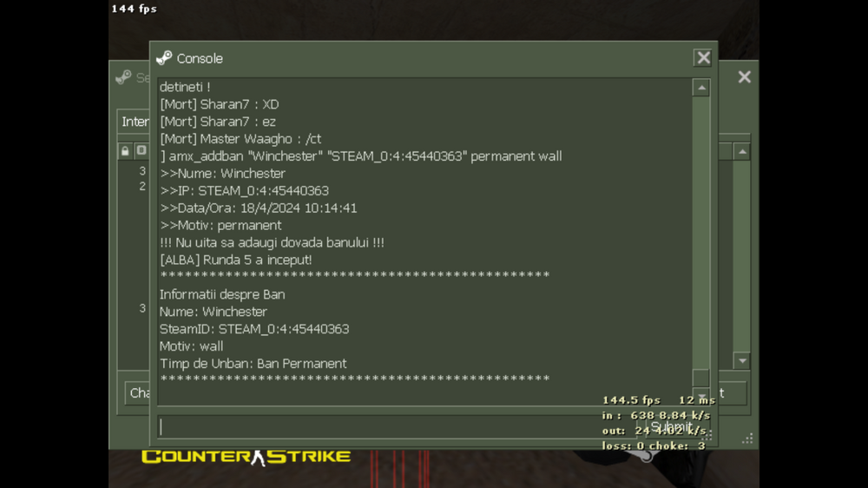Click the Steam icon in Console title bar

(164, 58)
